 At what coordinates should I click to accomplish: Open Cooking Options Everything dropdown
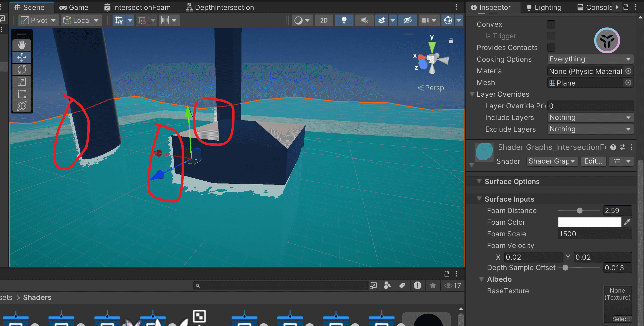pos(590,59)
